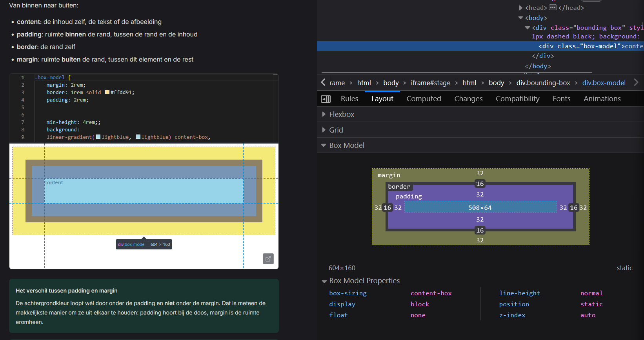Edit the bottom padding value 32
The height and width of the screenshot is (340, 644).
pos(480,219)
